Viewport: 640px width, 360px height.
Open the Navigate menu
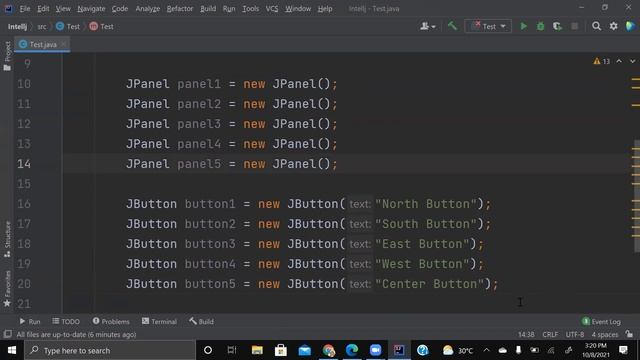[91, 9]
